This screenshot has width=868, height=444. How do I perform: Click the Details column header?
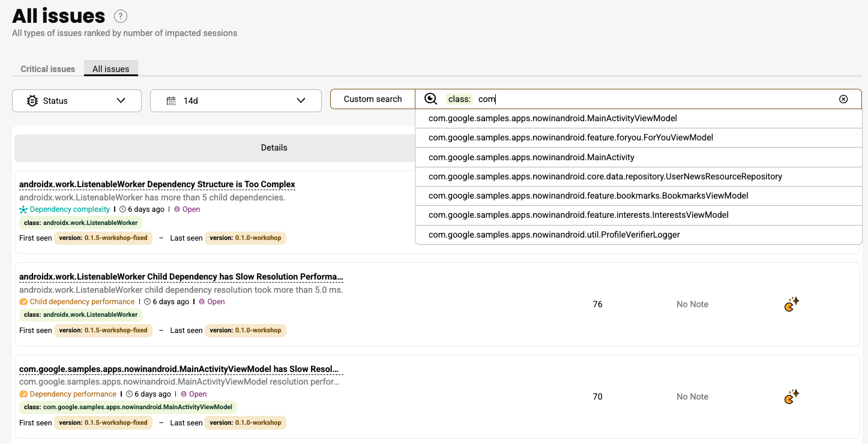[274, 148]
